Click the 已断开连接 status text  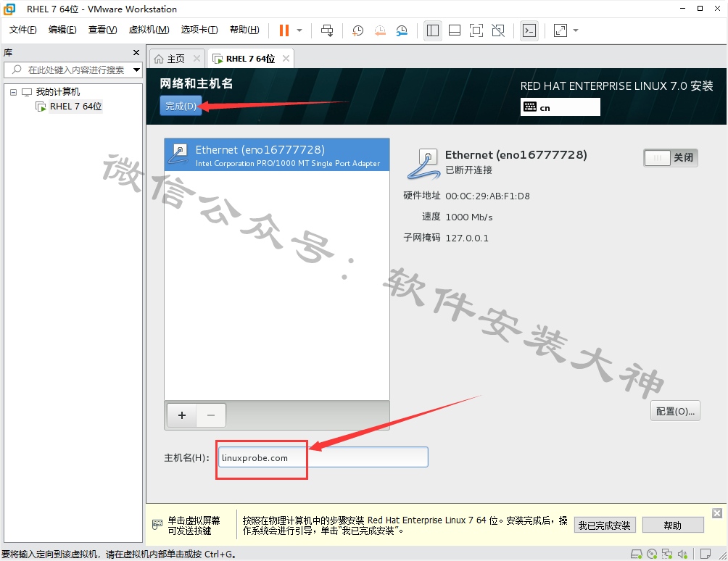[468, 170]
